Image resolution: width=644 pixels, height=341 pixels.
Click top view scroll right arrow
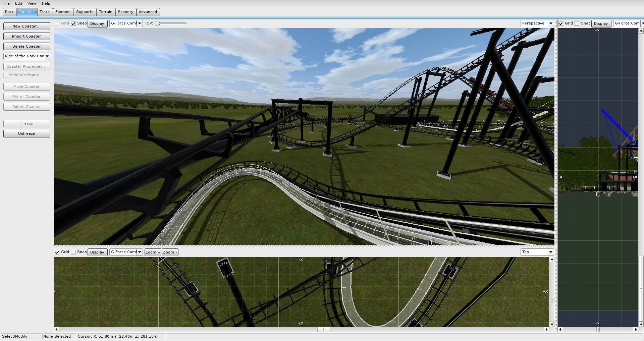click(x=546, y=330)
